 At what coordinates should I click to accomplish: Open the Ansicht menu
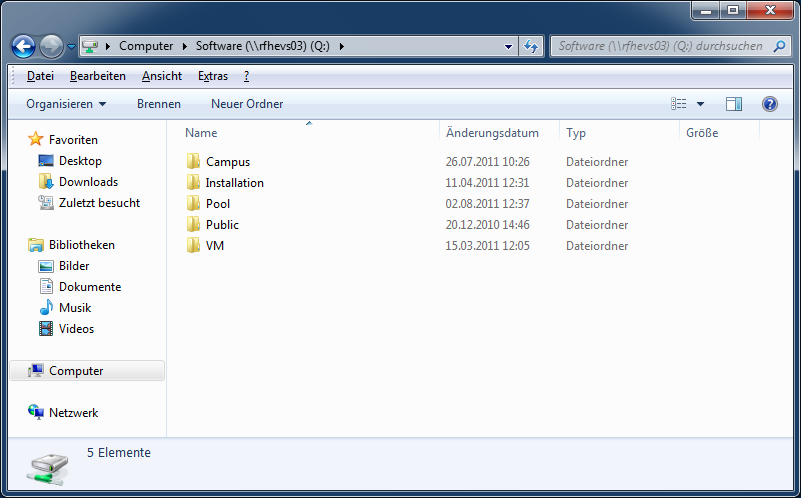pyautogui.click(x=162, y=76)
